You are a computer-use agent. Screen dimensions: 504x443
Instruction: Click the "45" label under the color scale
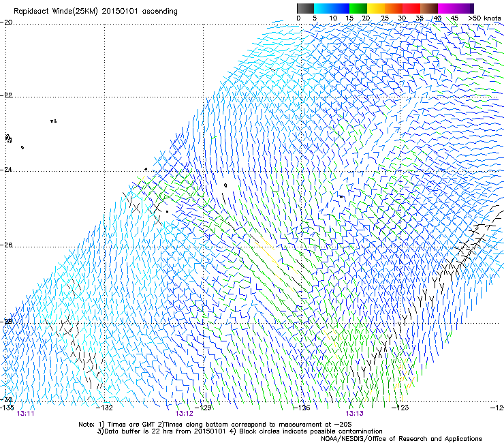454,18
